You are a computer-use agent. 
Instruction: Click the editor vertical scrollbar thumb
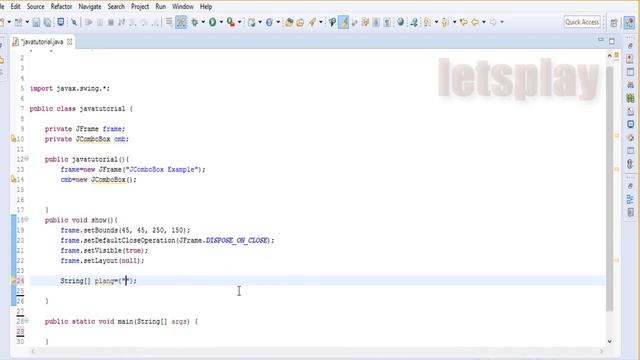tap(609, 188)
